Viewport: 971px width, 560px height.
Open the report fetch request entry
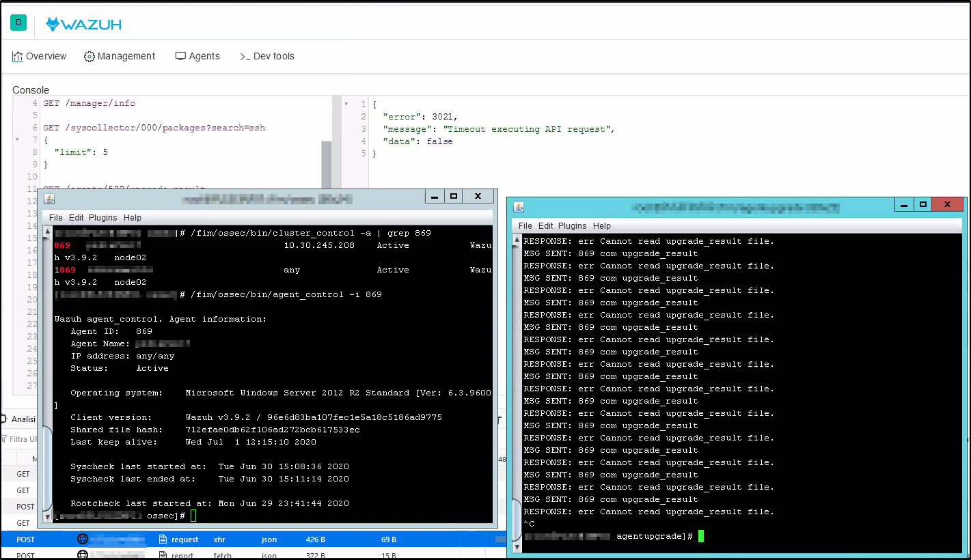click(x=205, y=555)
